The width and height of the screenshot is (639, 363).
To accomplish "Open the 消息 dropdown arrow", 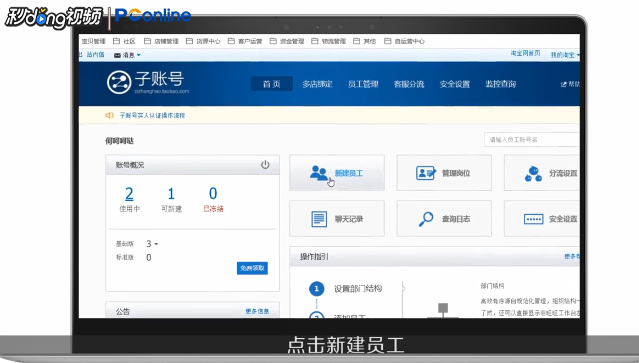I will 139,55.
